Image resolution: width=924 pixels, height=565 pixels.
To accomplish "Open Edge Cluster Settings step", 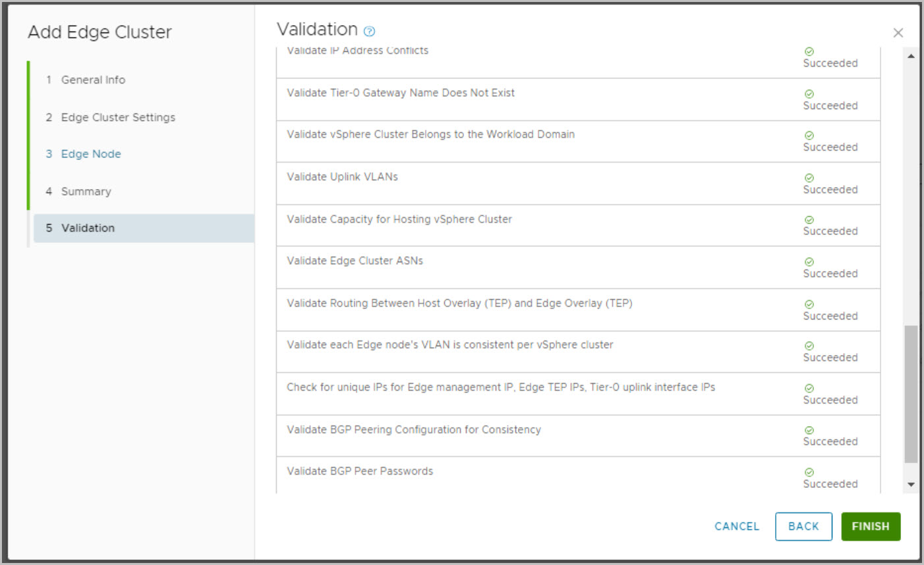I will point(118,117).
